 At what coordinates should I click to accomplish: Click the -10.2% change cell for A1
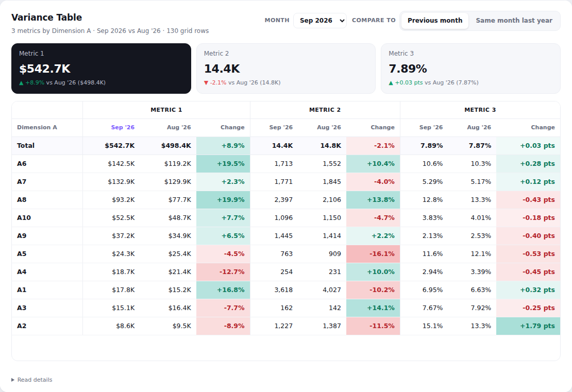(x=373, y=290)
